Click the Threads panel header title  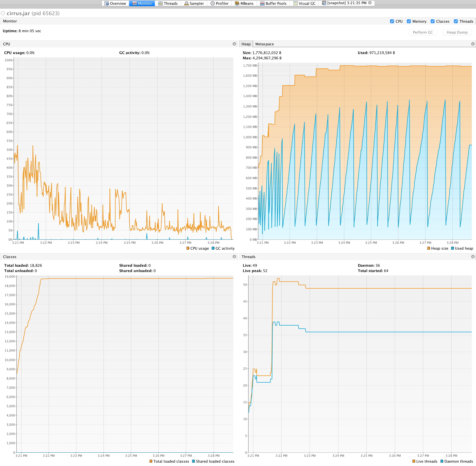(x=248, y=257)
